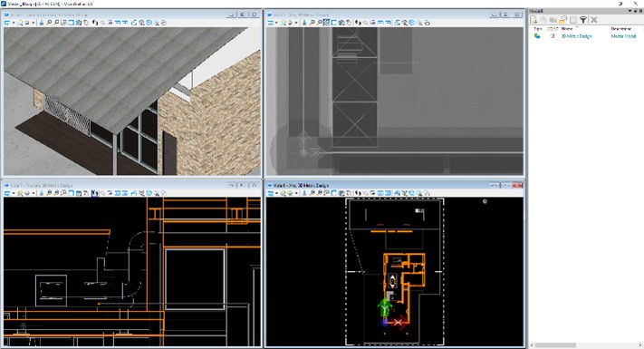Toggle the auto-hide pin on Models panel
644x349 pixels.
click(635, 11)
